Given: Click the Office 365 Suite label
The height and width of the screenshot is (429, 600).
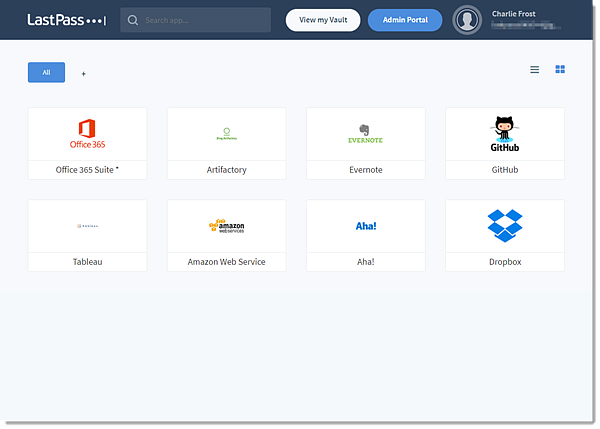Looking at the screenshot, I should click(x=87, y=170).
